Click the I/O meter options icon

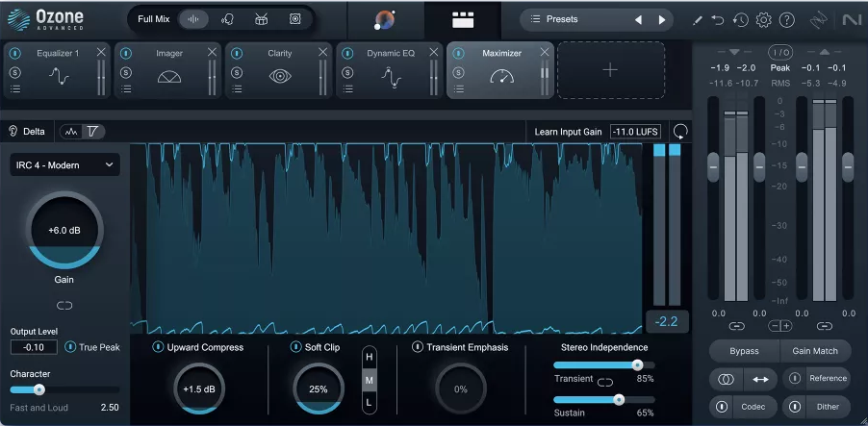pos(780,53)
